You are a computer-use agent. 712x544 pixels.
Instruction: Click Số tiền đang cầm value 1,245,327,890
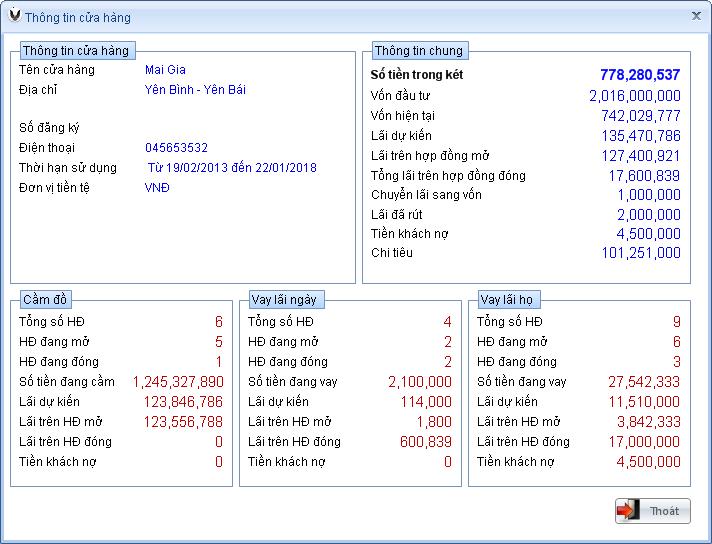pos(178,381)
